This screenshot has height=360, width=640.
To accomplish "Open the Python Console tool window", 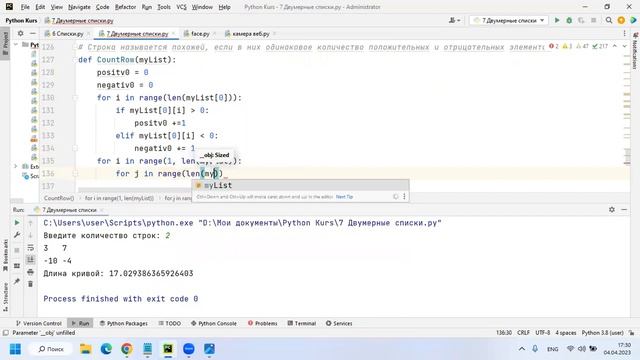I will [x=214, y=323].
